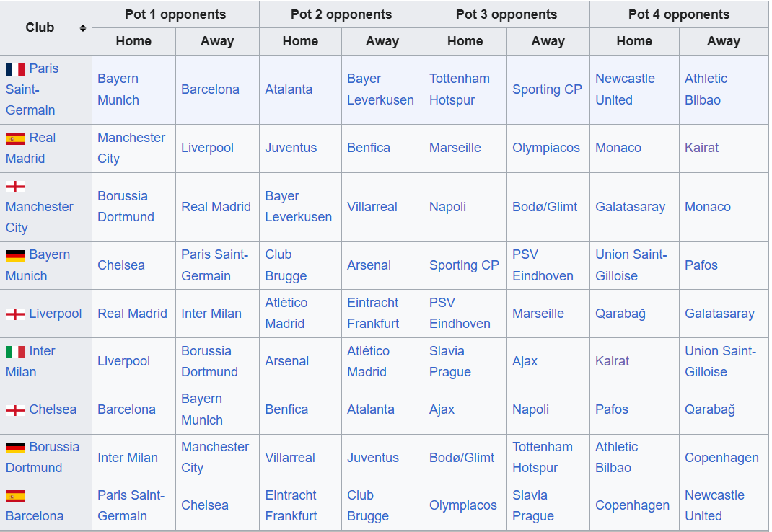
Task: Click the Pot 3 opponents column header
Action: tap(506, 14)
